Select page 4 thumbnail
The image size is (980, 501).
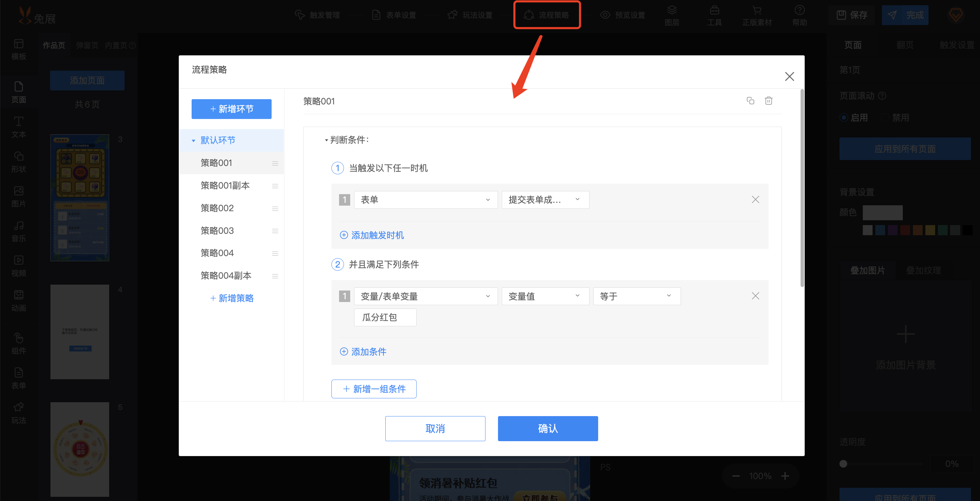click(x=80, y=332)
